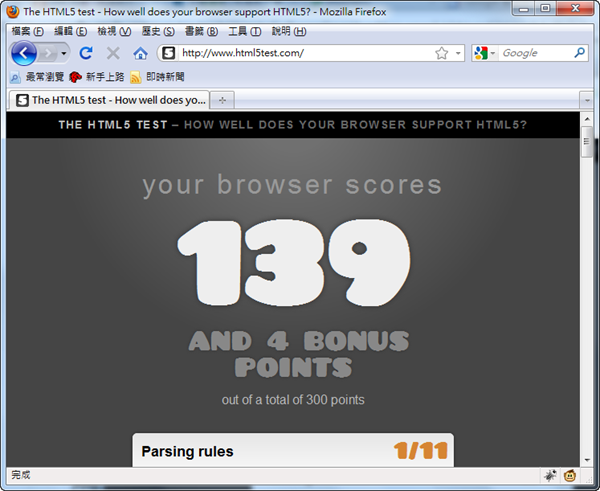Click the monkey icon in the status bar
Image resolution: width=600 pixels, height=491 pixels.
click(570, 475)
